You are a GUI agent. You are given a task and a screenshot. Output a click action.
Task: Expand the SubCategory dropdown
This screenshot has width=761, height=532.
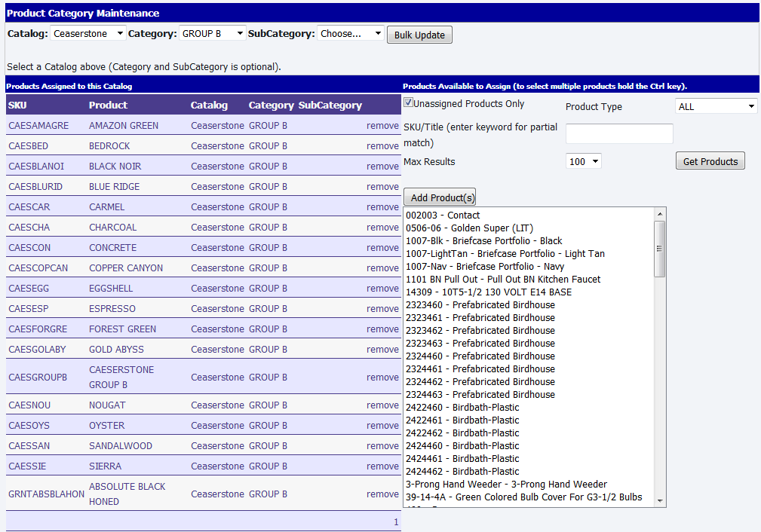(x=351, y=34)
